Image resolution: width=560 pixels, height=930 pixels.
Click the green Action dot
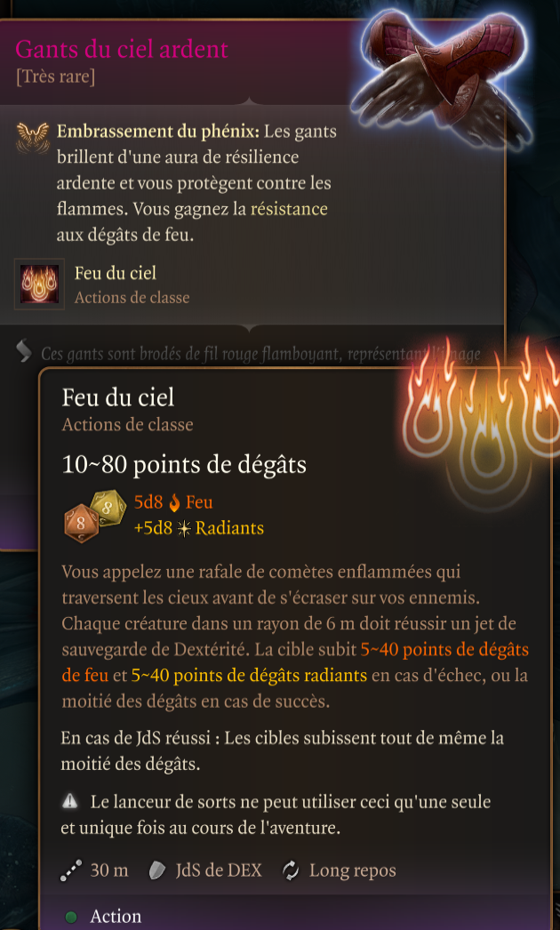pos(71,917)
